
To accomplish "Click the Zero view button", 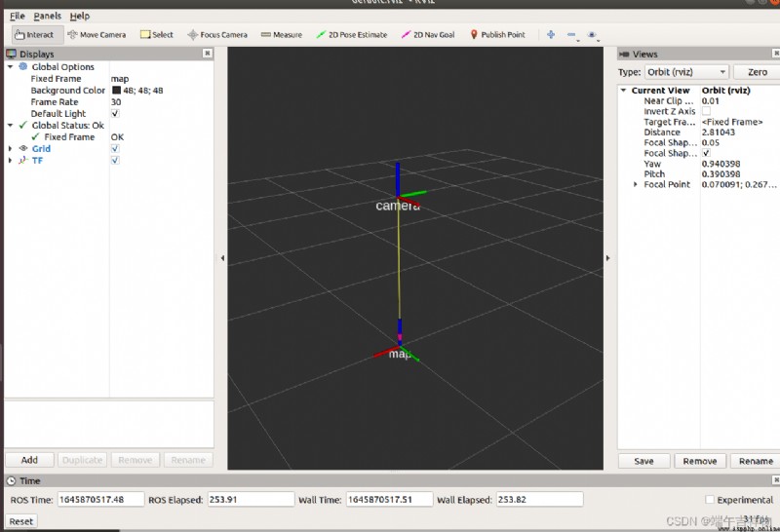I will click(x=757, y=72).
